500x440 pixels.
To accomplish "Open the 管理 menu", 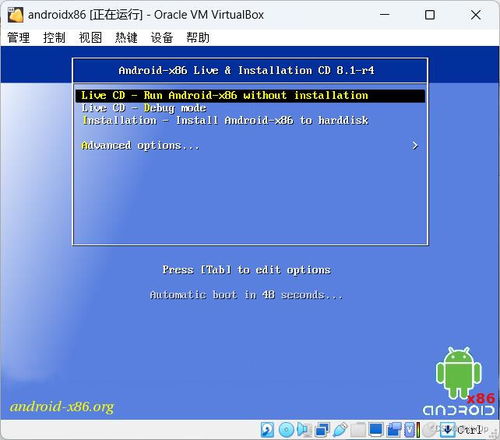I will [x=19, y=38].
